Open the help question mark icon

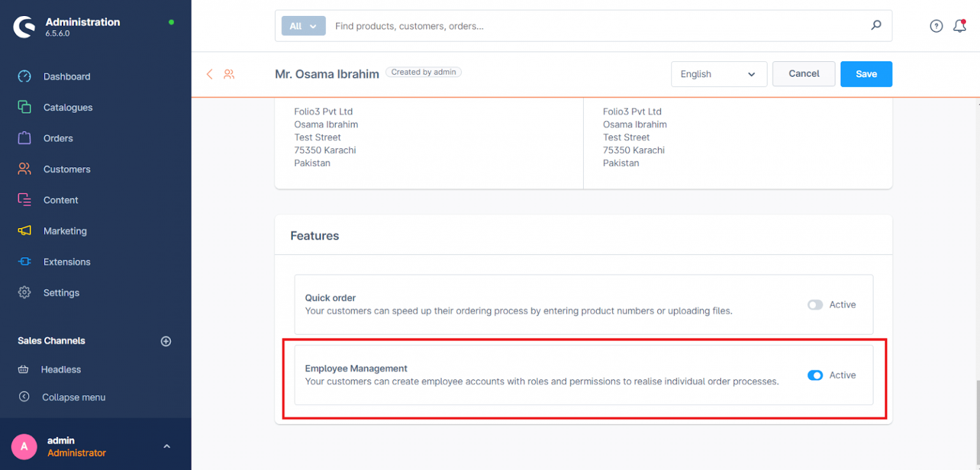click(936, 26)
